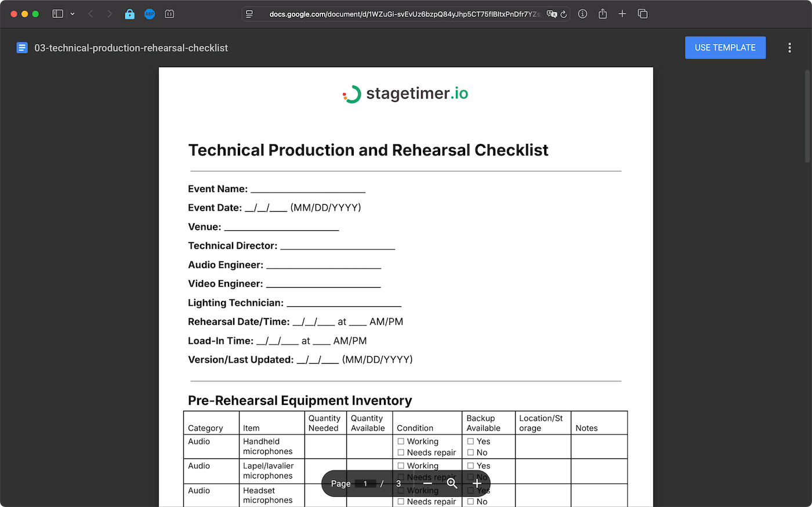Click the zoom out minus control

pyautogui.click(x=427, y=483)
